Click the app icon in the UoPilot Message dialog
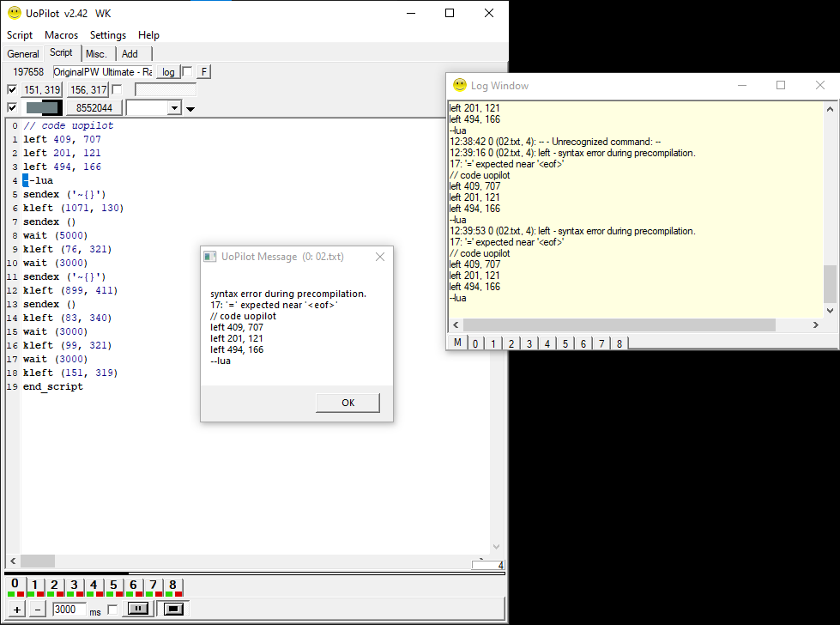 pos(208,256)
